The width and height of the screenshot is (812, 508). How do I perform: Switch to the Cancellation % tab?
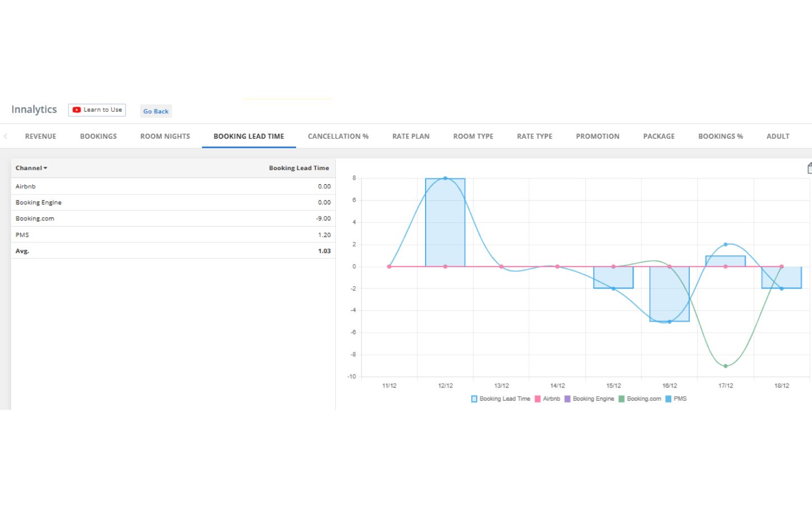tap(338, 136)
